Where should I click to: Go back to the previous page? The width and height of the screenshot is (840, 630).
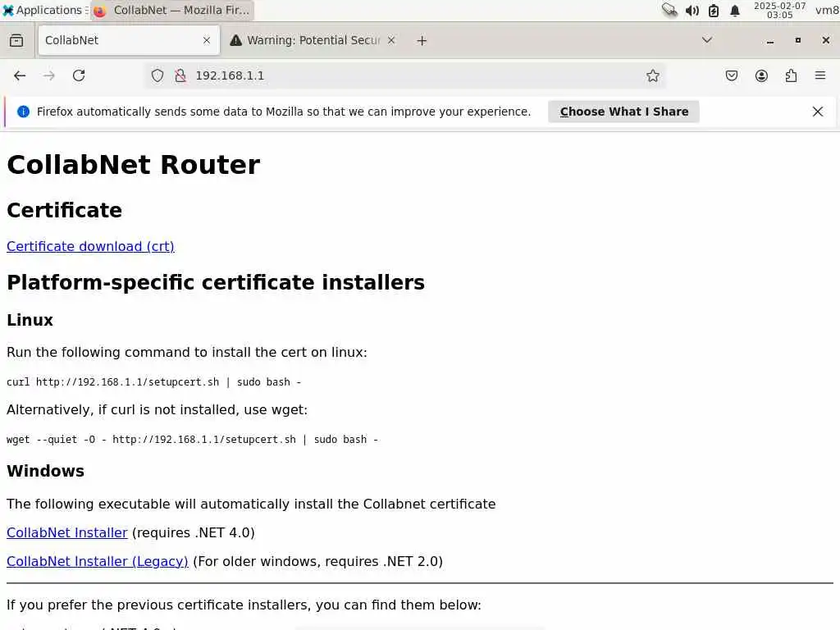20,75
